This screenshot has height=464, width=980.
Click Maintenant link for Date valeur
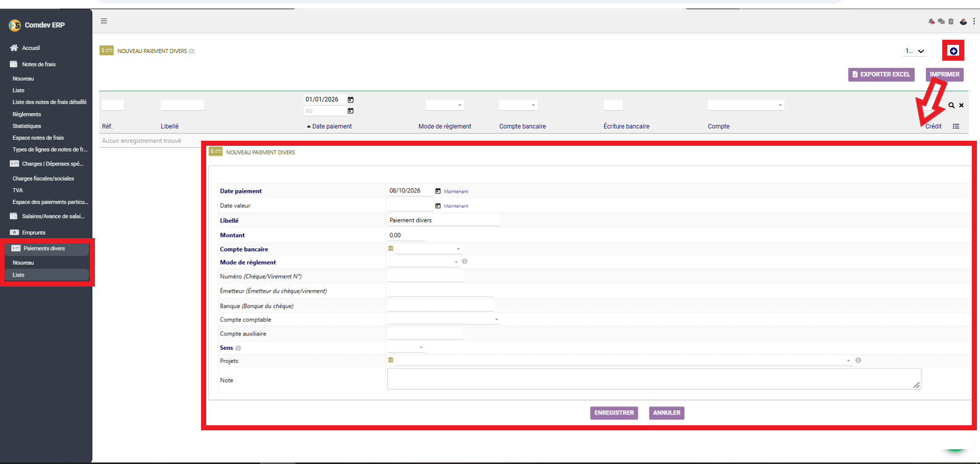point(456,206)
